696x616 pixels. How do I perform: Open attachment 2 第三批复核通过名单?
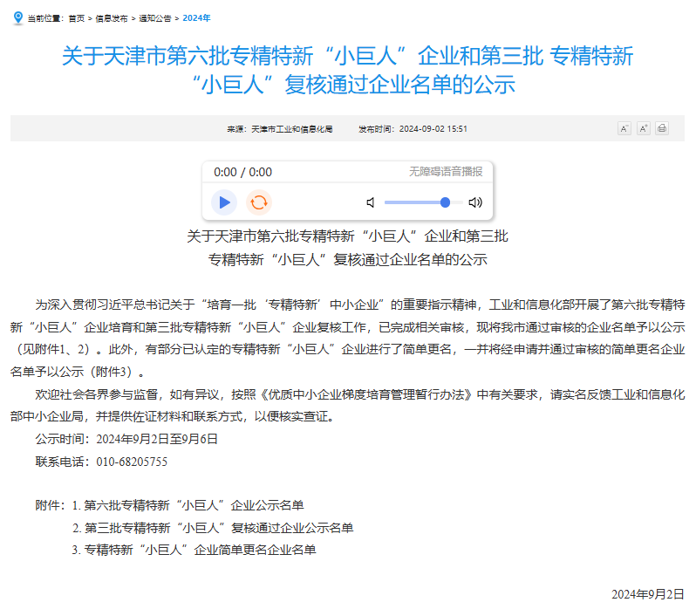[218, 528]
